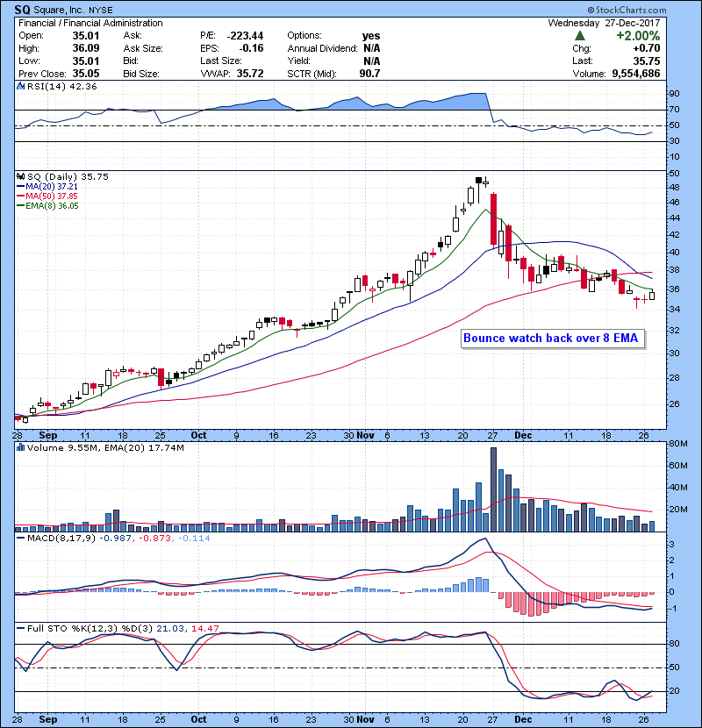The image size is (702, 728).
Task: Click the green up-triangle change indicator
Action: pos(579,35)
